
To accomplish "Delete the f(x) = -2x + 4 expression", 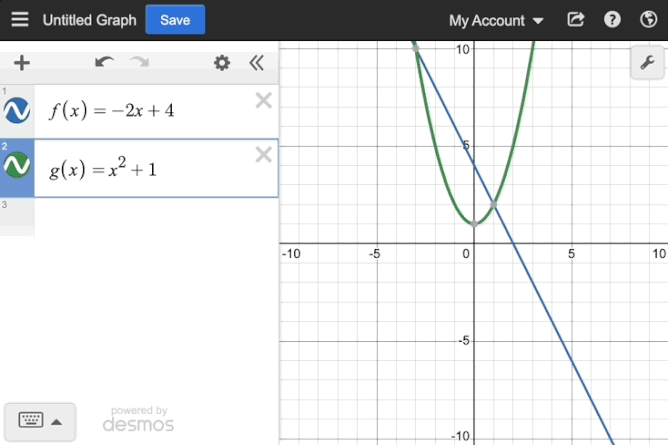I will pos(263,100).
